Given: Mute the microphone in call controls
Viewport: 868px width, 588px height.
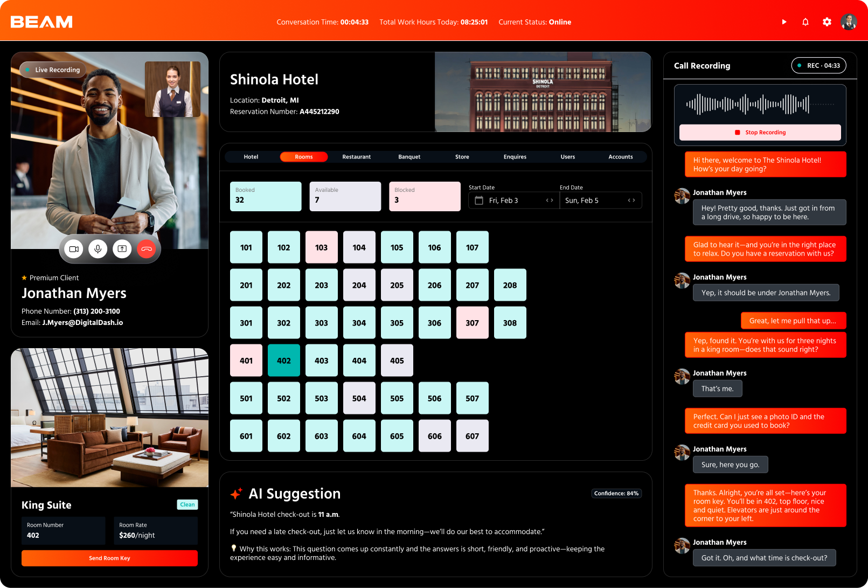Looking at the screenshot, I should (x=98, y=249).
